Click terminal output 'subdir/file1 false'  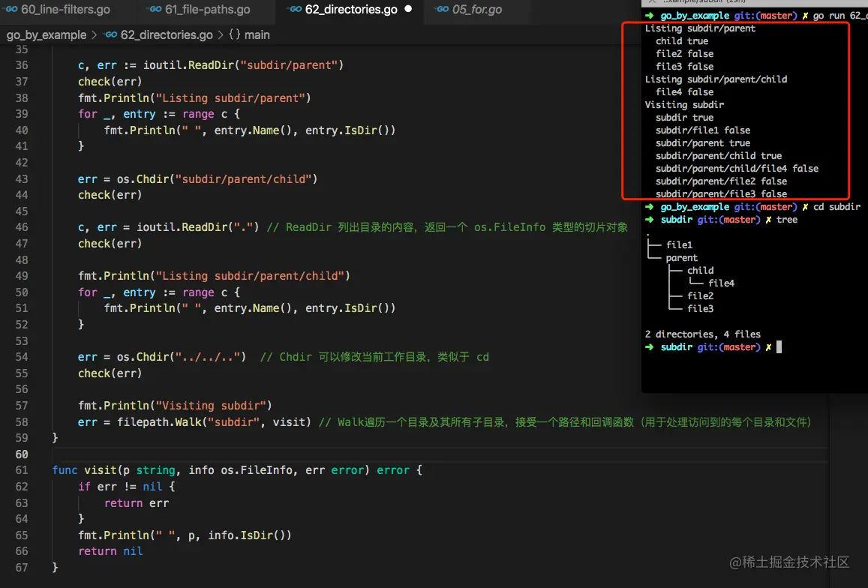click(703, 130)
